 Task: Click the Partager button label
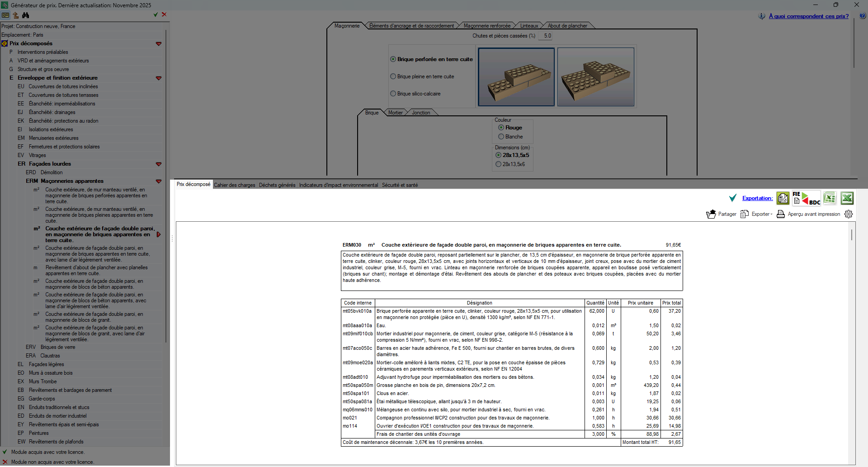point(727,214)
